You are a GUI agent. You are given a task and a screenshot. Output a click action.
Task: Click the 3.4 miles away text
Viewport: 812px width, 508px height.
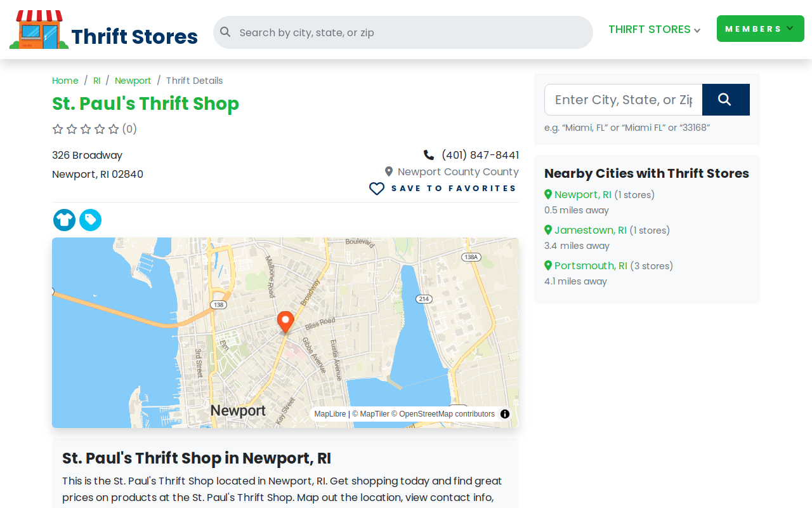coord(577,246)
